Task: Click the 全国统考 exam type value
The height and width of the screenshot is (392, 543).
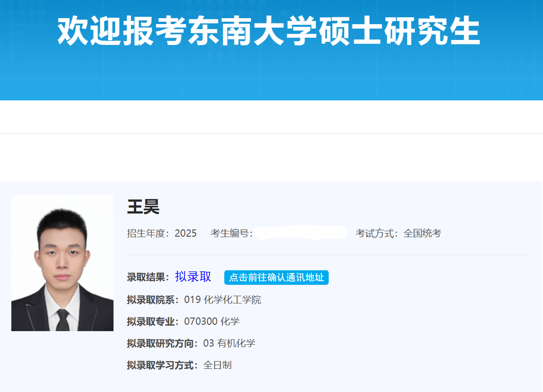Action: 422,233
